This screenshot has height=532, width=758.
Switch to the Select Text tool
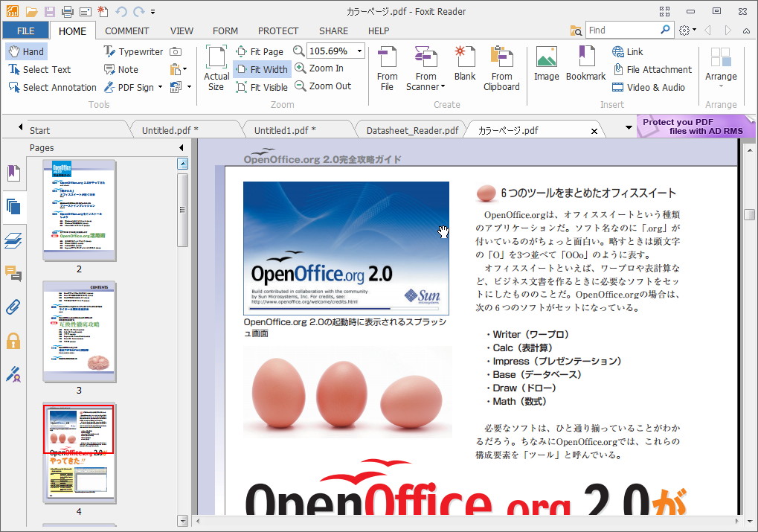click(x=39, y=69)
